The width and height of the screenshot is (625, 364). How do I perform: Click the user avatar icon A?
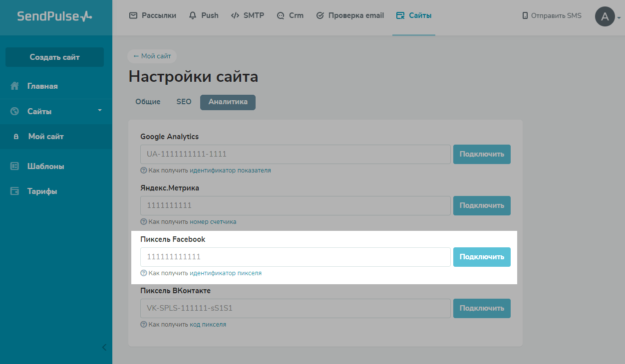pyautogui.click(x=605, y=16)
